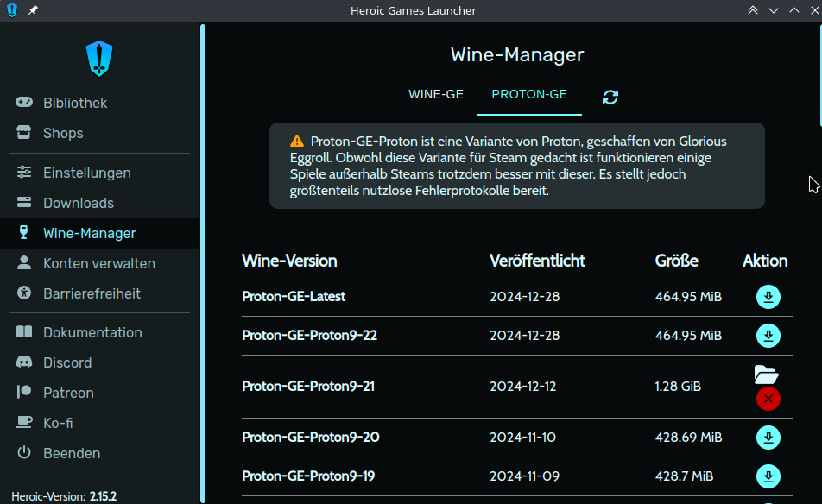Select the Proton-GE-Proton9-22 row name

(309, 336)
